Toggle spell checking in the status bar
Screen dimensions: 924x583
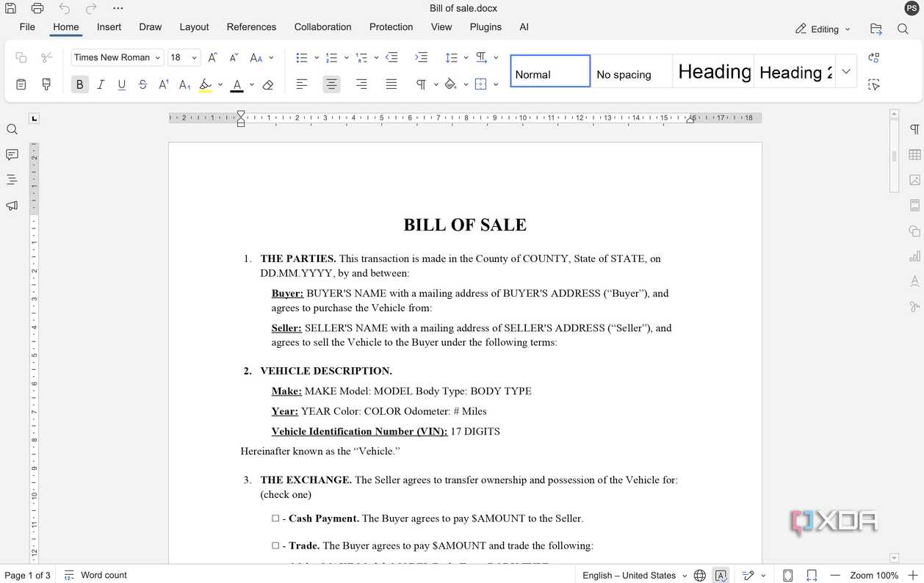tap(721, 575)
